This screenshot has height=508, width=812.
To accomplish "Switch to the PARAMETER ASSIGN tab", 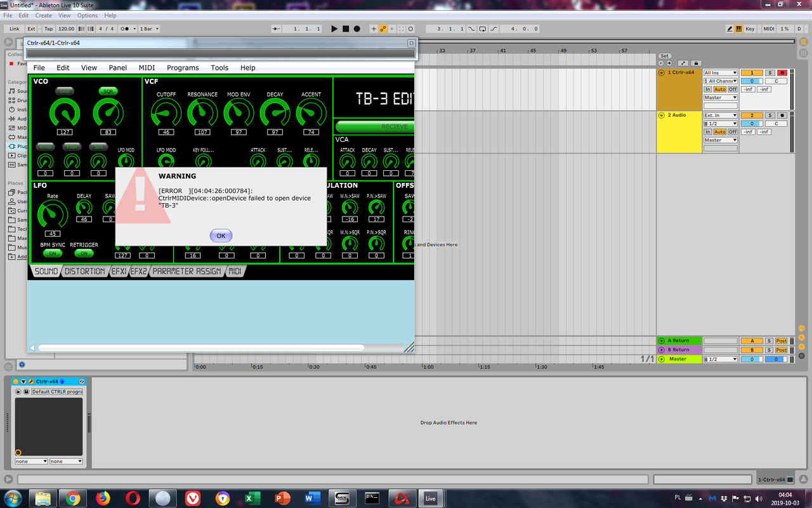I will [x=187, y=271].
